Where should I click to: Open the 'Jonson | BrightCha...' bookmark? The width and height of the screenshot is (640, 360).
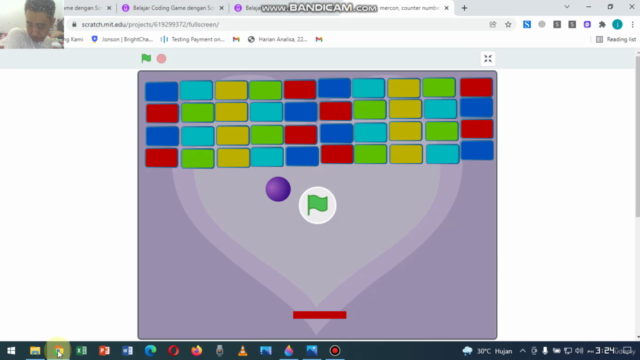click(x=122, y=39)
